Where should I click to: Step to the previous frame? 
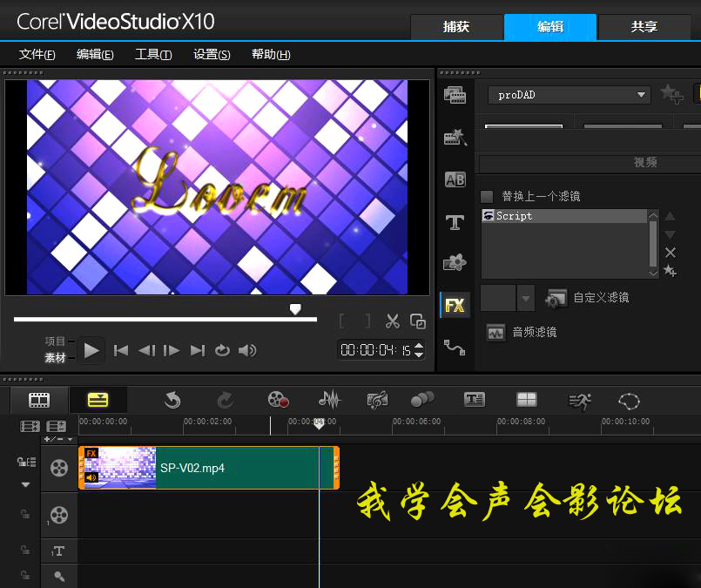tap(147, 350)
